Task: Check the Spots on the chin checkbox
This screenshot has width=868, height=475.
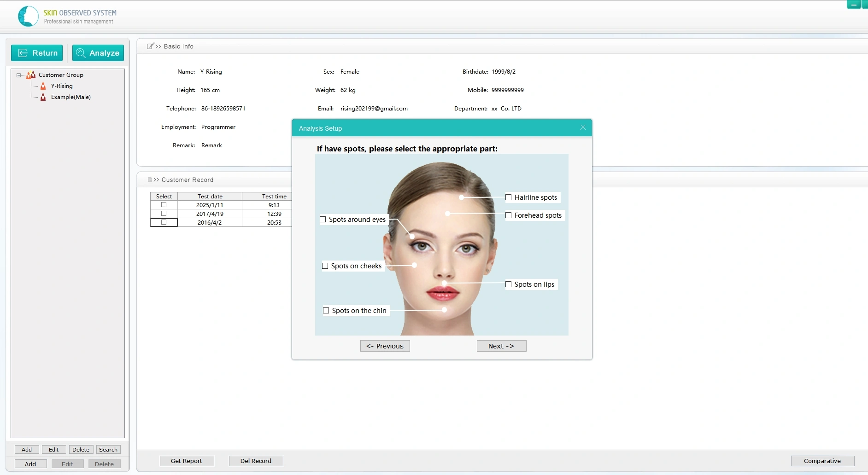Action: (326, 311)
